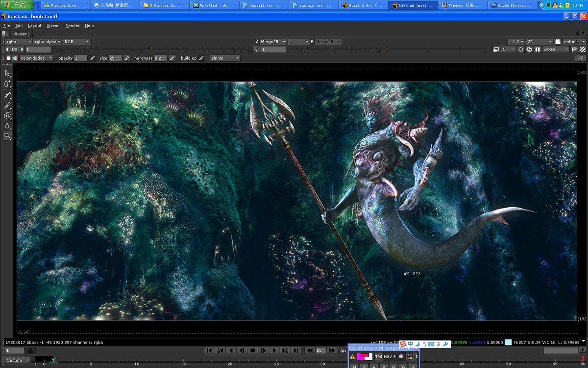
Task: Pick the blur droplet tool
Action: (7, 126)
